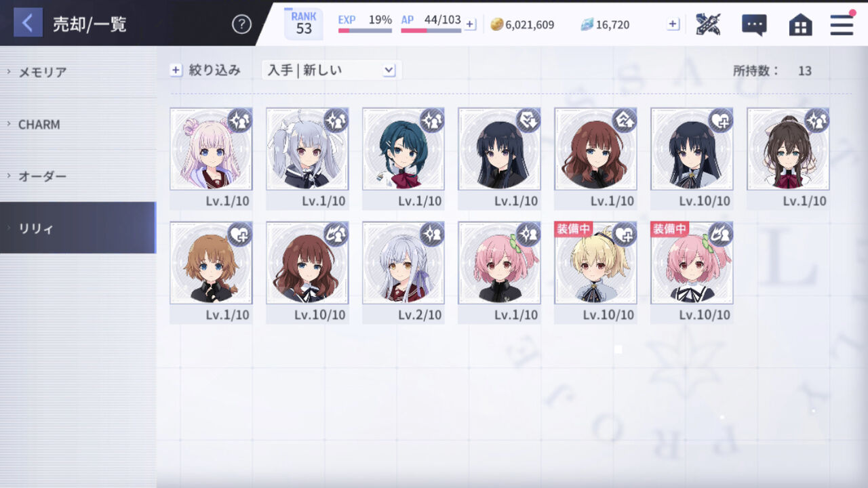Go back using the left arrow button
868x488 pixels.
pyautogui.click(x=28, y=23)
